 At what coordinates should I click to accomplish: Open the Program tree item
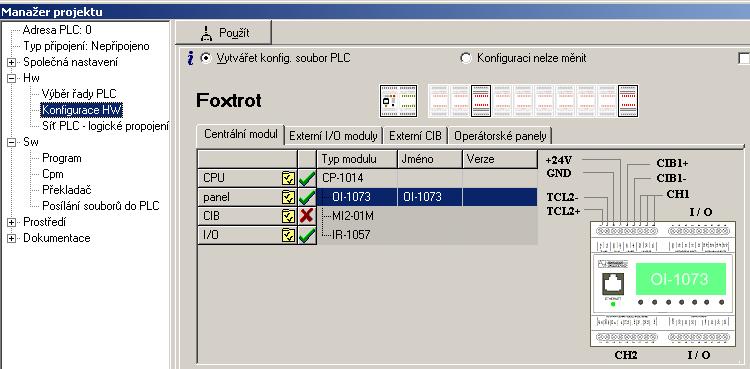(x=62, y=158)
